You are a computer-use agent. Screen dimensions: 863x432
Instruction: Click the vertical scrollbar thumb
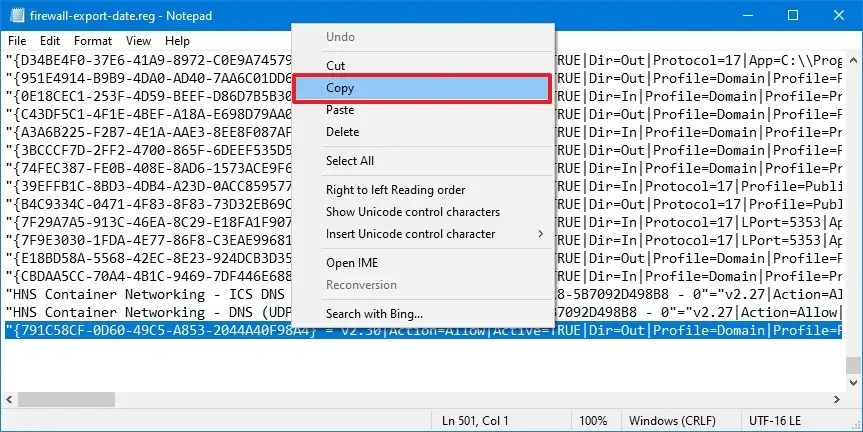854,365
